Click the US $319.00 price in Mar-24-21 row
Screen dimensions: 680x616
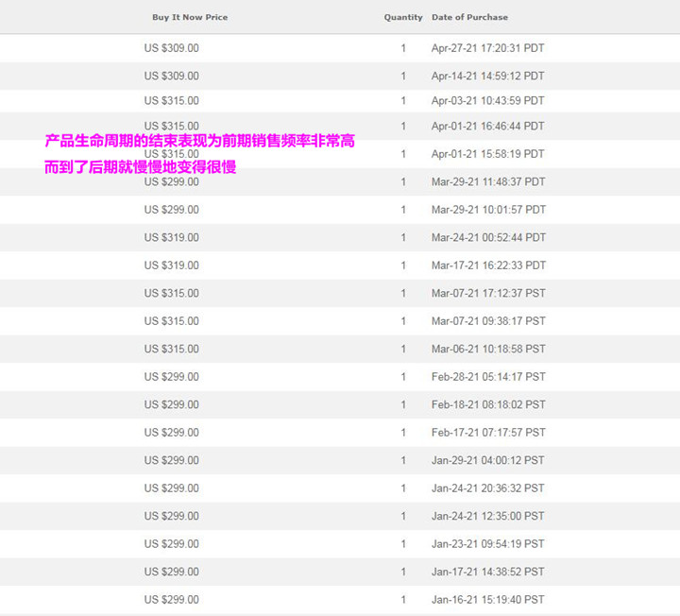point(172,237)
